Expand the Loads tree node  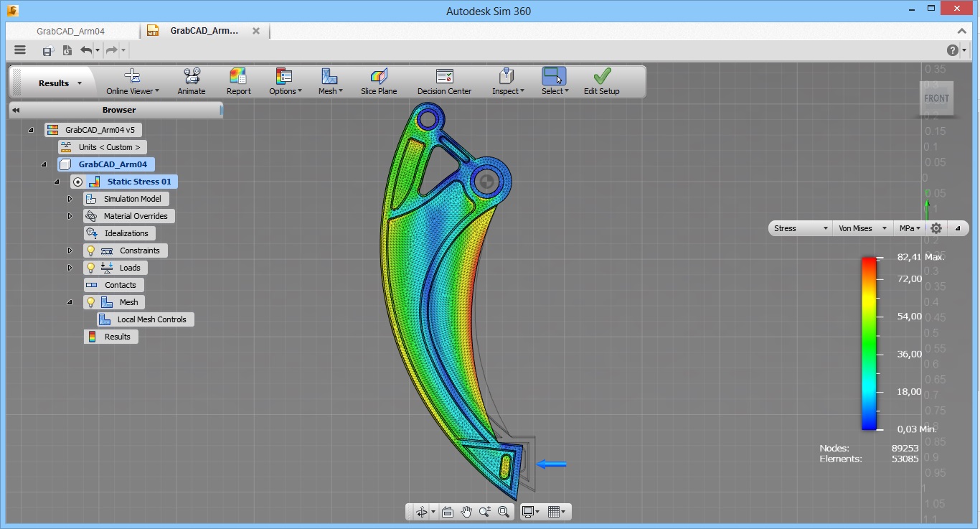click(70, 268)
